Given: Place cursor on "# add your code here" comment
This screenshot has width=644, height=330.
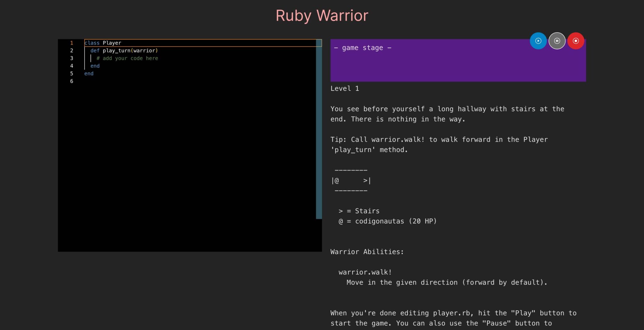Looking at the screenshot, I should point(127,58).
